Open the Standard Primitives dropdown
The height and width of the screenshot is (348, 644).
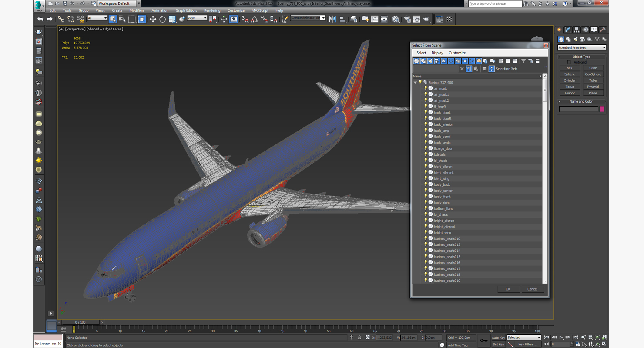(x=582, y=48)
